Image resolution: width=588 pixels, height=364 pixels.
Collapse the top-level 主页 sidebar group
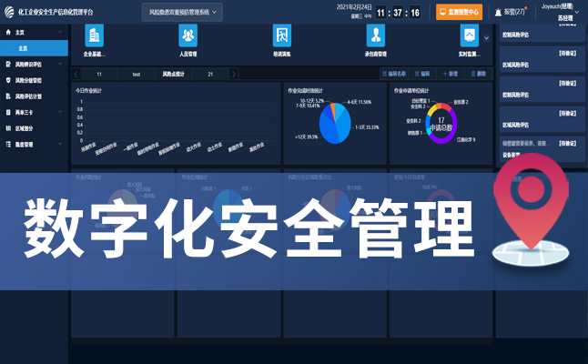(34, 32)
